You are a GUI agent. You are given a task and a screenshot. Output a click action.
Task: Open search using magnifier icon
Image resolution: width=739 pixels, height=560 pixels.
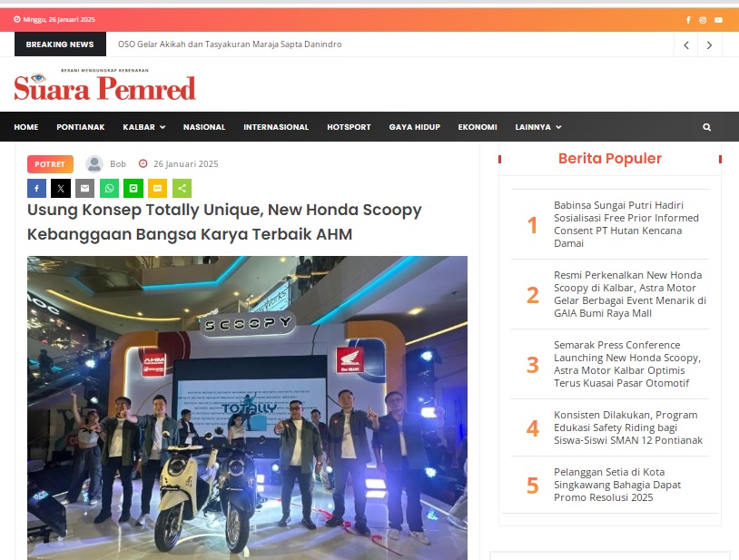(x=706, y=127)
